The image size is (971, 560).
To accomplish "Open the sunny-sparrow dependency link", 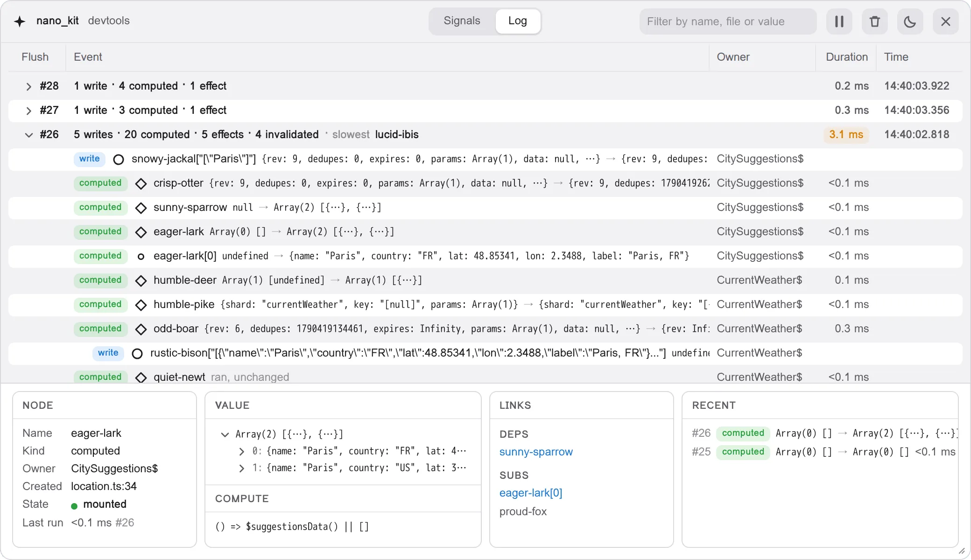I will pos(536,452).
